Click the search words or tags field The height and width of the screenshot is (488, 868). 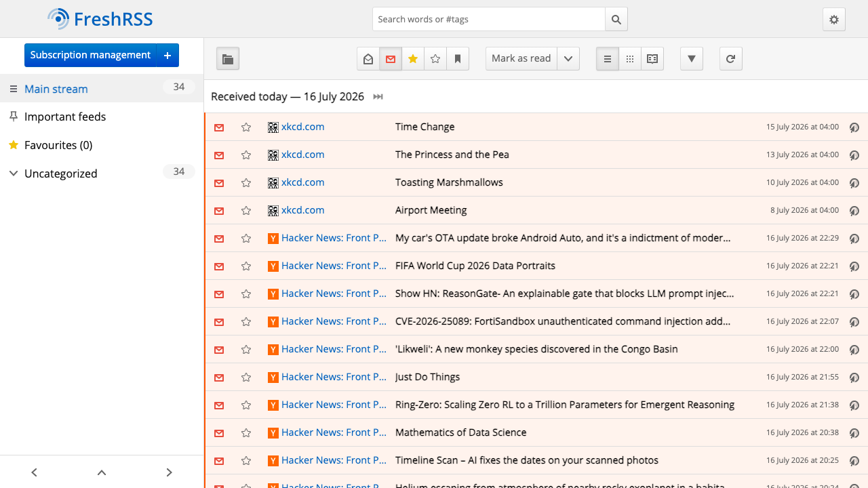[x=489, y=19]
